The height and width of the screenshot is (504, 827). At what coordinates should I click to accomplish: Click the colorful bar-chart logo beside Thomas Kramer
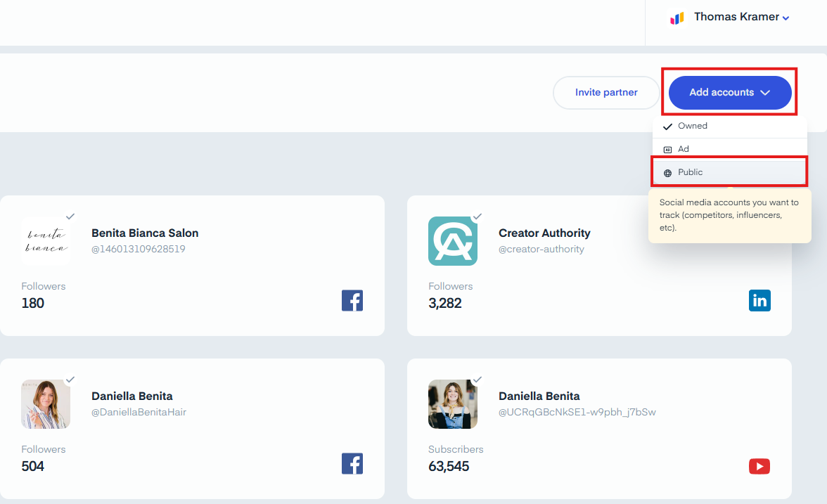coord(677,18)
